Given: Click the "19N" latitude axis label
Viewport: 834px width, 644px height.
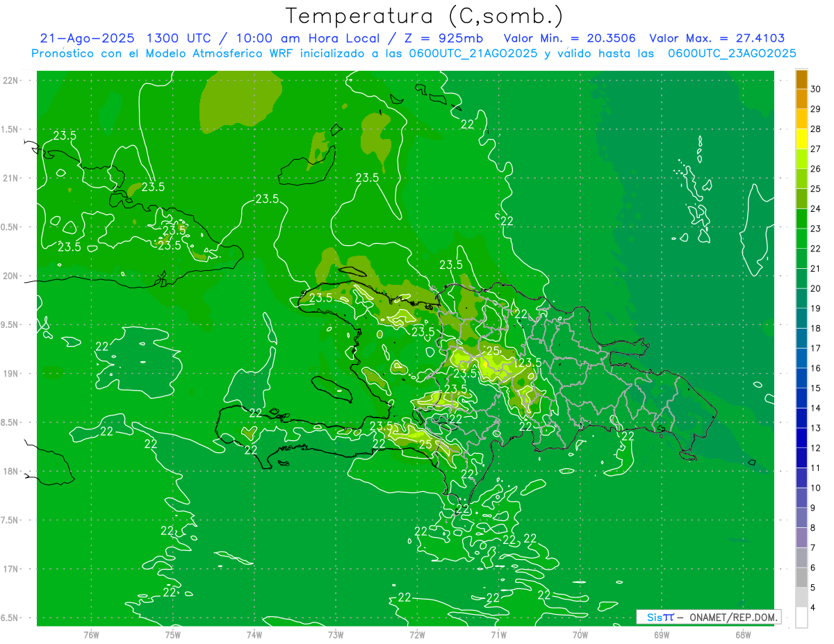Looking at the screenshot, I should point(10,373).
